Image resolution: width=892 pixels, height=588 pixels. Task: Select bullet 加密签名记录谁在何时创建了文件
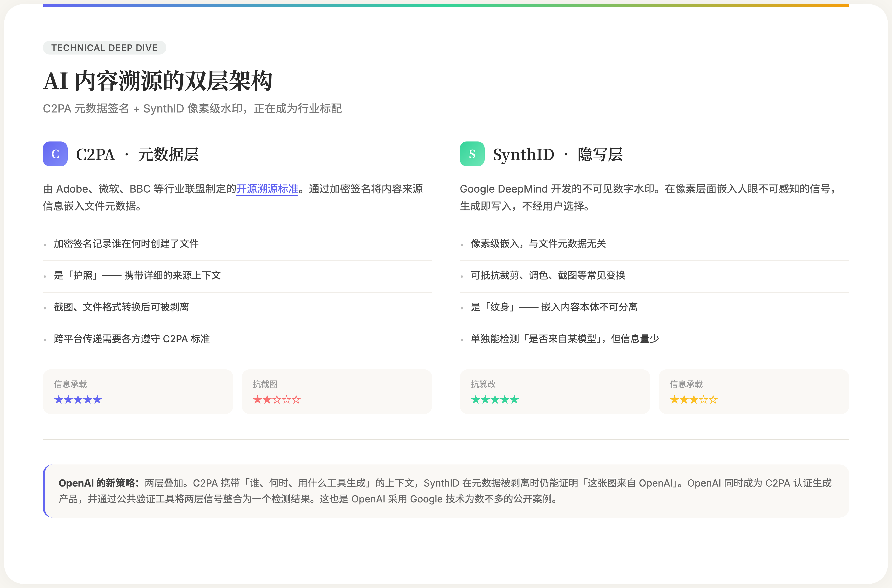126,244
